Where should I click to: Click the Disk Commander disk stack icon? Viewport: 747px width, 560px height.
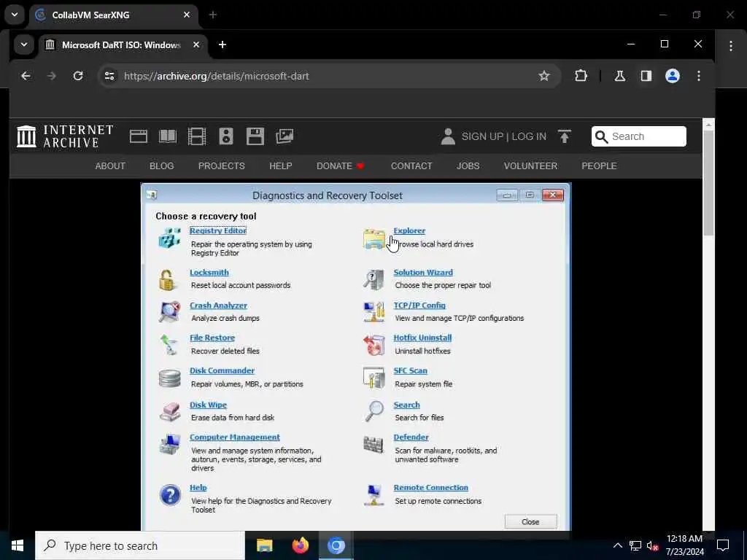pyautogui.click(x=169, y=378)
